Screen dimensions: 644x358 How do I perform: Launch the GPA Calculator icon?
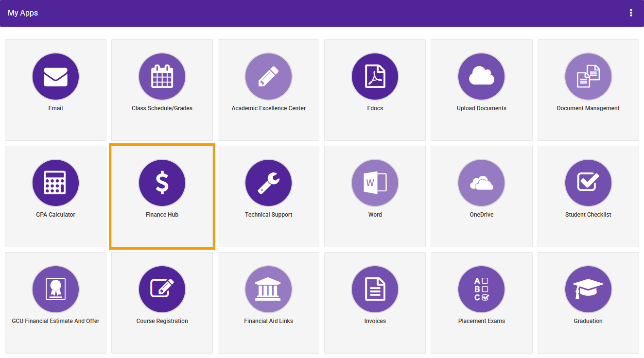[x=55, y=183]
